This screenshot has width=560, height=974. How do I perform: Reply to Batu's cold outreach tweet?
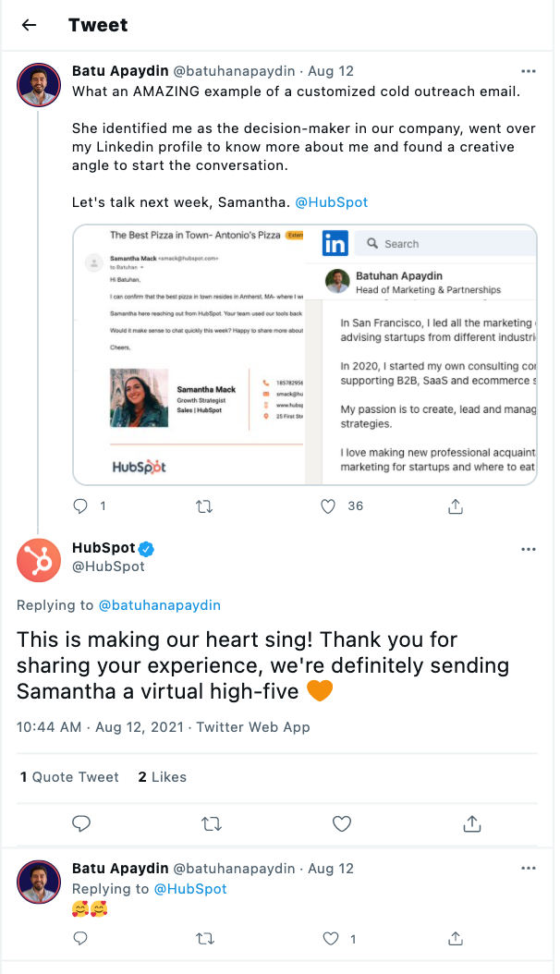pyautogui.click(x=80, y=506)
